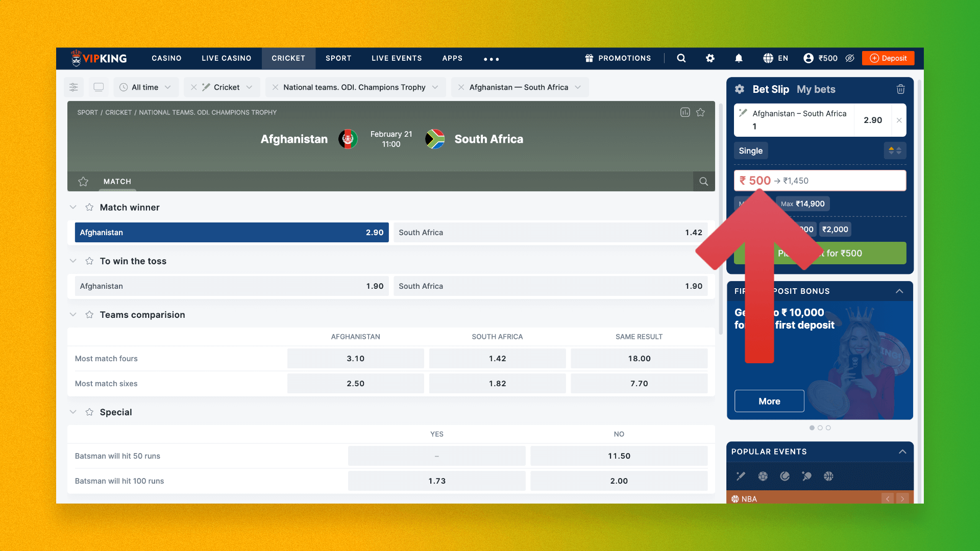Click the search icon in top navigation
This screenshot has width=980, height=551.
682,59
